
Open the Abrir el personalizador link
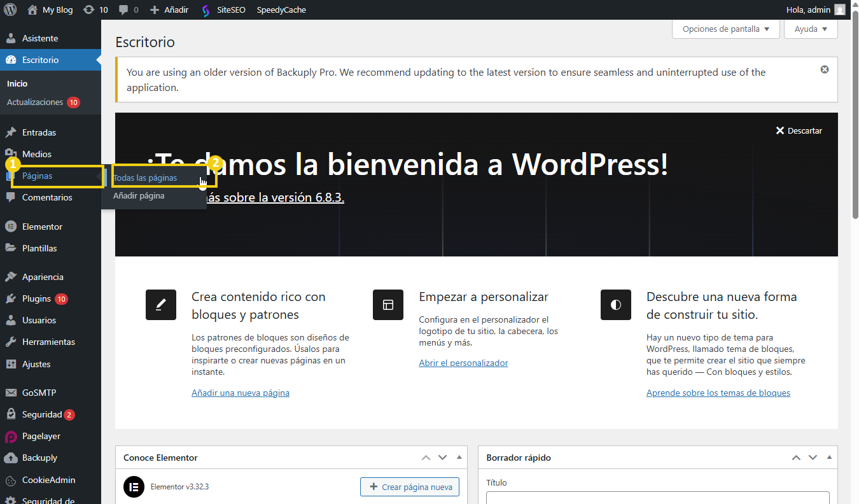point(463,363)
